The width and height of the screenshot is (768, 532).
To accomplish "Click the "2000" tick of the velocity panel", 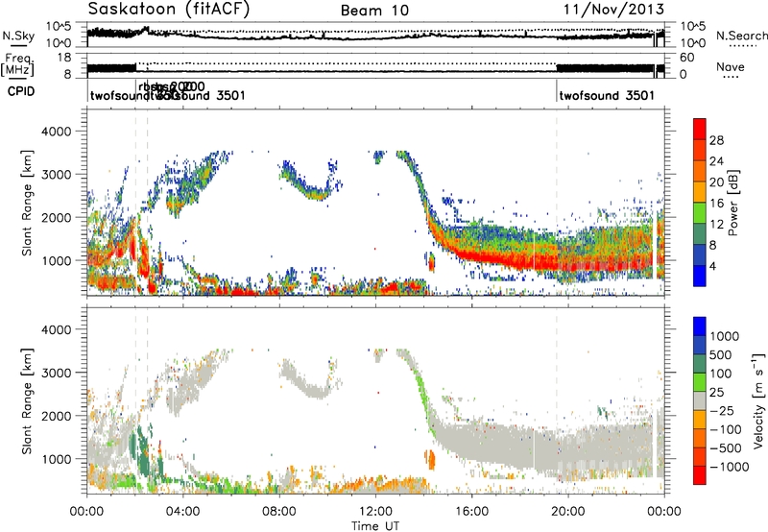I will (x=56, y=416).
